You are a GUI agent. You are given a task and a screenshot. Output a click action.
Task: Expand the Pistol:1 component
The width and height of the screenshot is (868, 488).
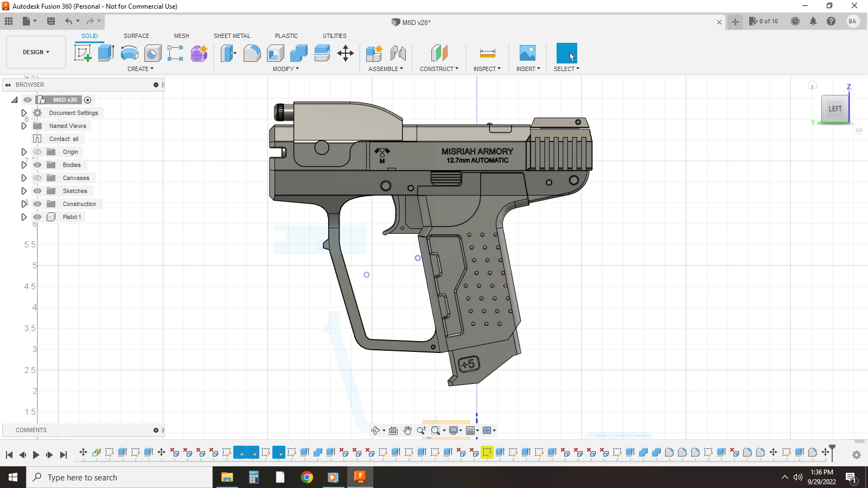[24, 217]
